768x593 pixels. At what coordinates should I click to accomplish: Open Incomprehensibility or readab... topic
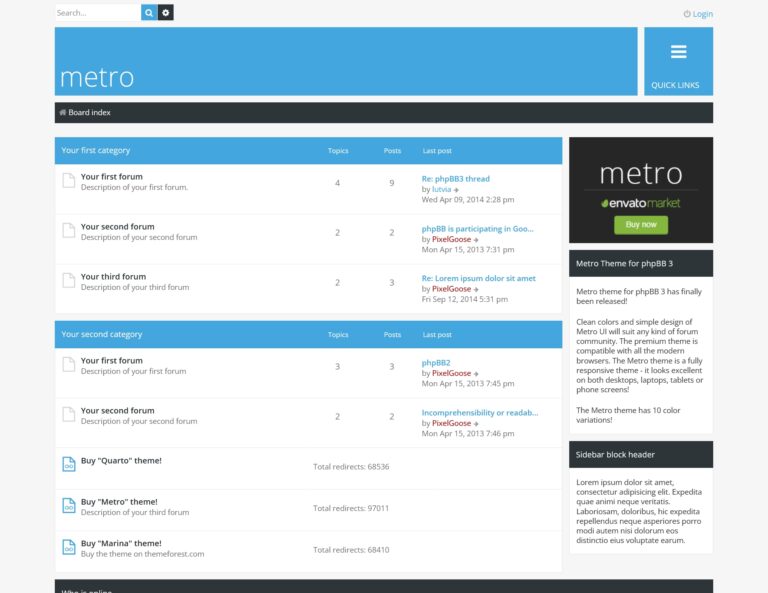[x=480, y=413]
